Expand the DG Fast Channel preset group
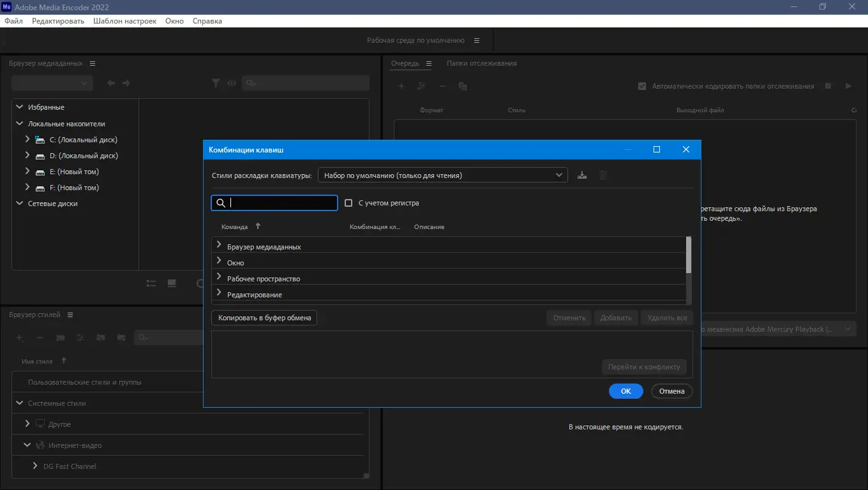 tap(35, 466)
